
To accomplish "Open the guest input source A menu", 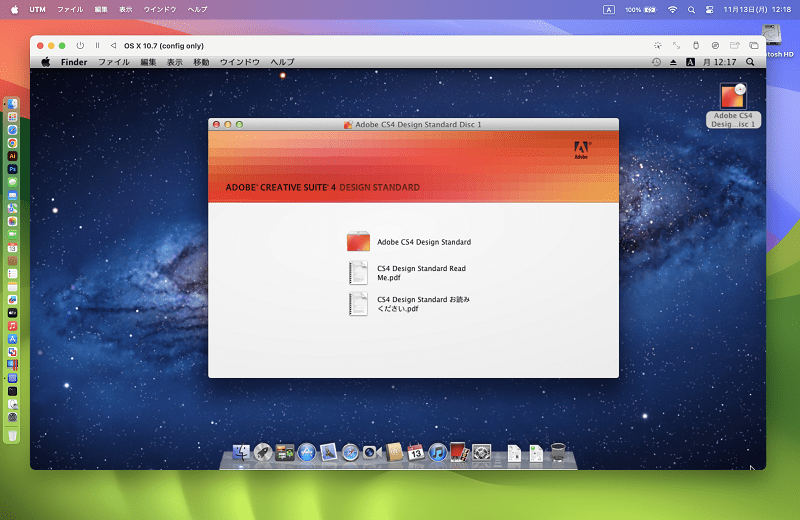I will click(690, 62).
